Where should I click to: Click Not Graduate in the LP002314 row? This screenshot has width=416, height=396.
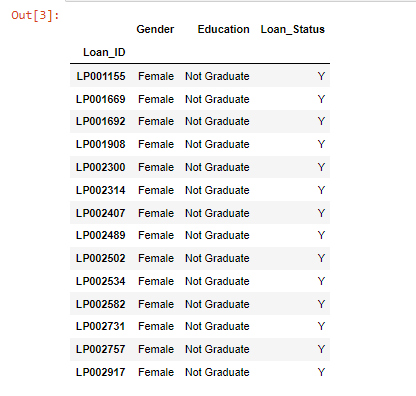217,190
